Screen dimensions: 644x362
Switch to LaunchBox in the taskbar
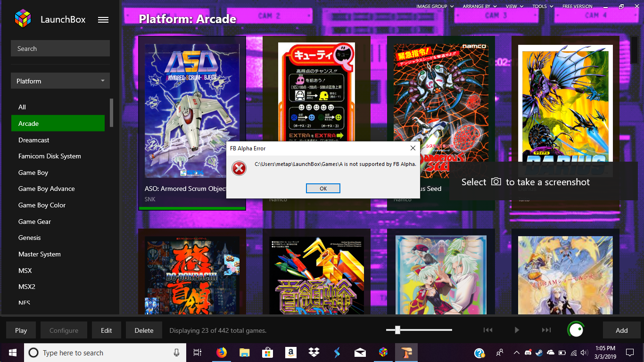[x=383, y=353]
